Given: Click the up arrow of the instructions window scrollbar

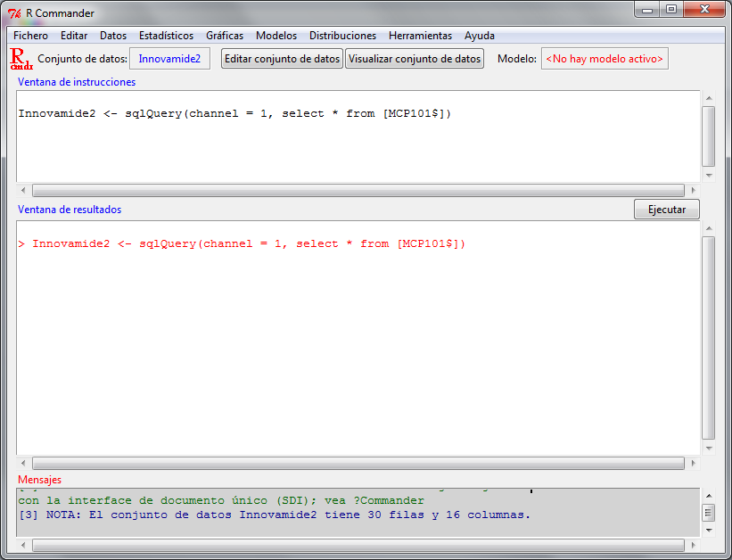Looking at the screenshot, I should pos(708,98).
